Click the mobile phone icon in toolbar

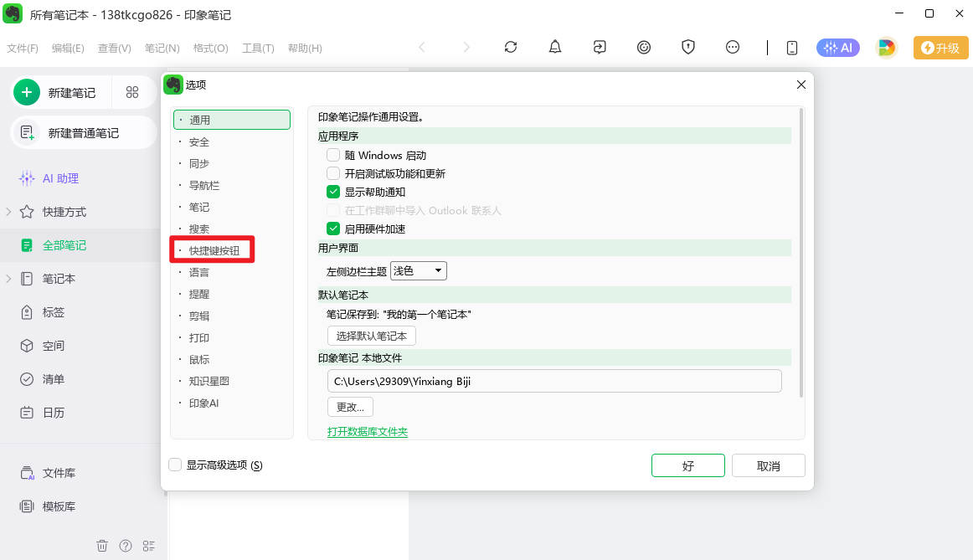tap(792, 48)
